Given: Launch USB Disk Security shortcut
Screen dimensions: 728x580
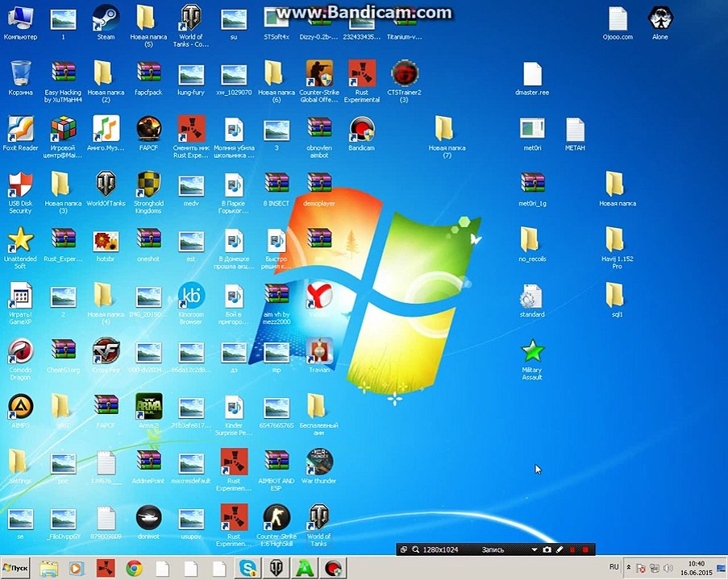Looking at the screenshot, I should [20, 193].
